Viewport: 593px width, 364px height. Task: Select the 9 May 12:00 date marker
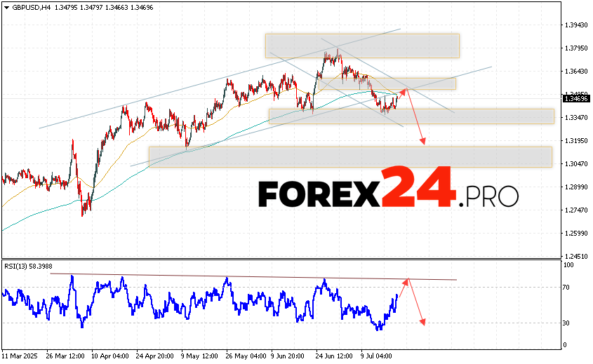point(198,356)
